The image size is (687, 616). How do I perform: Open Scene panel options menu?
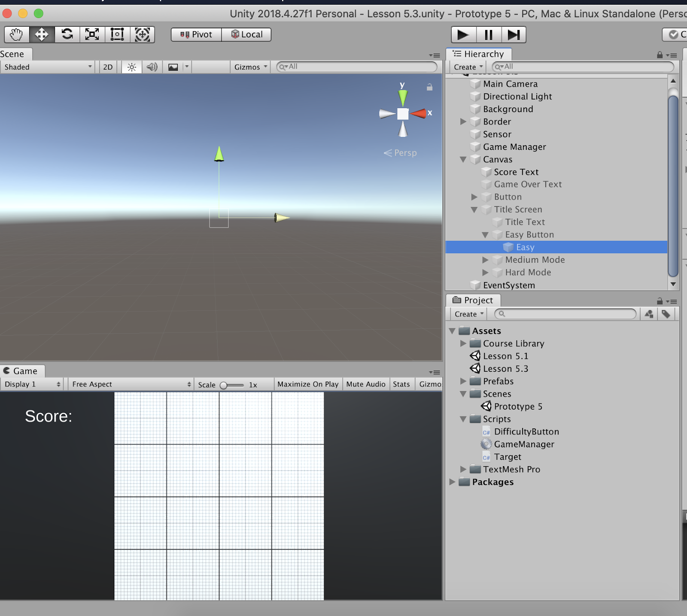coord(435,55)
